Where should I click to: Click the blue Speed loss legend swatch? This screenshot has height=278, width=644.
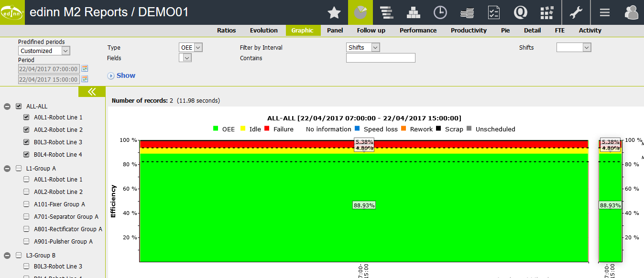pos(357,129)
